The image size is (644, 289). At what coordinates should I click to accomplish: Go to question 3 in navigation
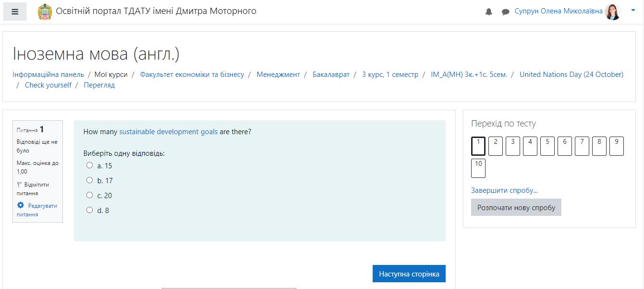[513, 146]
